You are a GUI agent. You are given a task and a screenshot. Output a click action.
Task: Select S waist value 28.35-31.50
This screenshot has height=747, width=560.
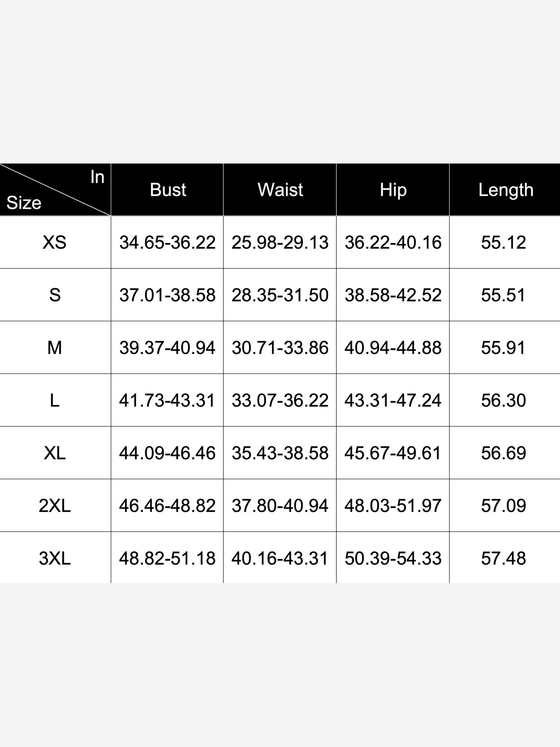click(280, 295)
